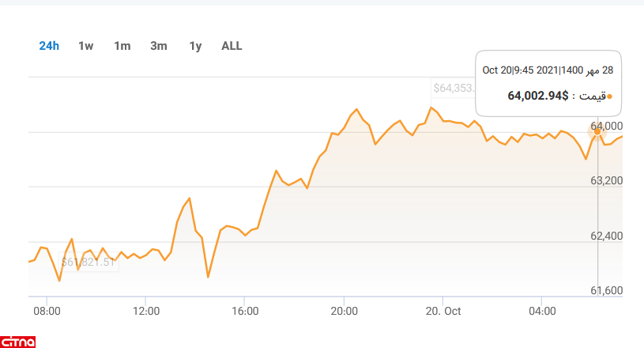Image resolution: width=644 pixels, height=348 pixels.
Task: Click the $64,353 high price label
Action: pyautogui.click(x=453, y=88)
